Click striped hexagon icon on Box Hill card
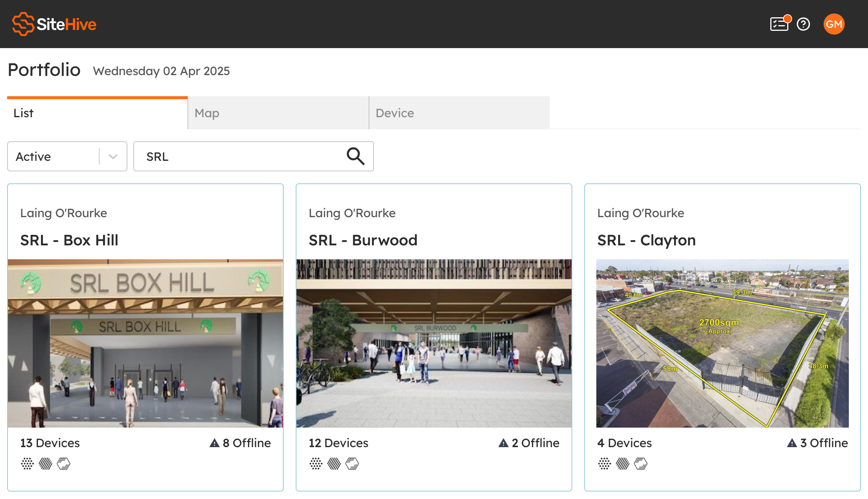Viewport: 868px width, 499px height. [45, 463]
